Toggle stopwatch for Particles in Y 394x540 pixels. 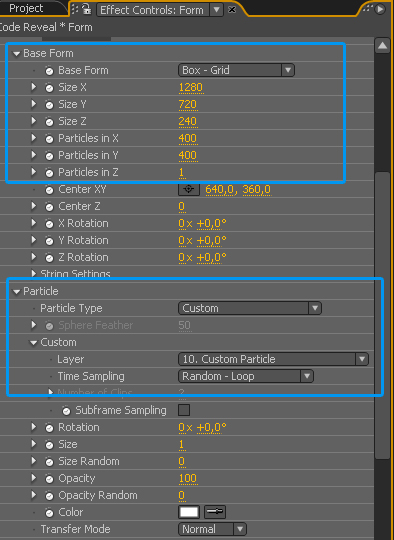point(49,156)
